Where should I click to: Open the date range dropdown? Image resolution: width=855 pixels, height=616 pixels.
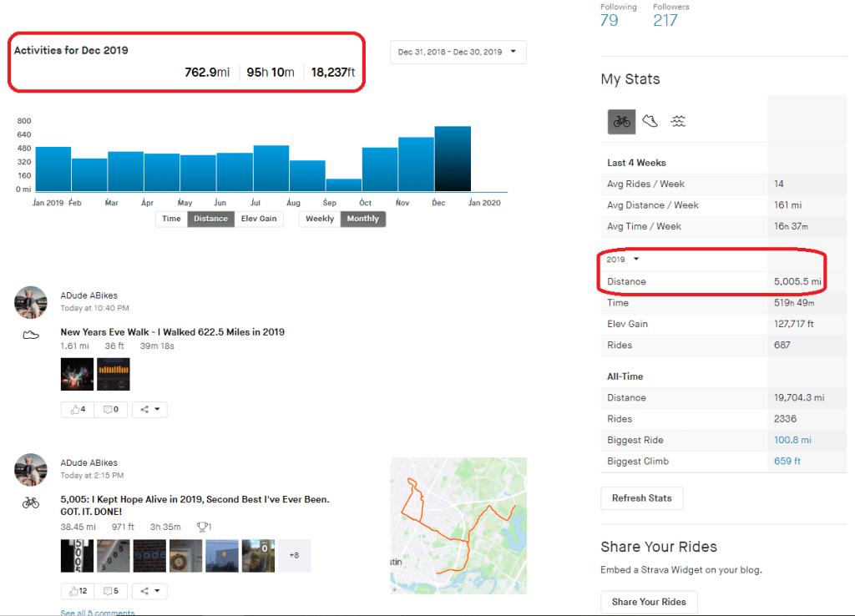pyautogui.click(x=458, y=52)
